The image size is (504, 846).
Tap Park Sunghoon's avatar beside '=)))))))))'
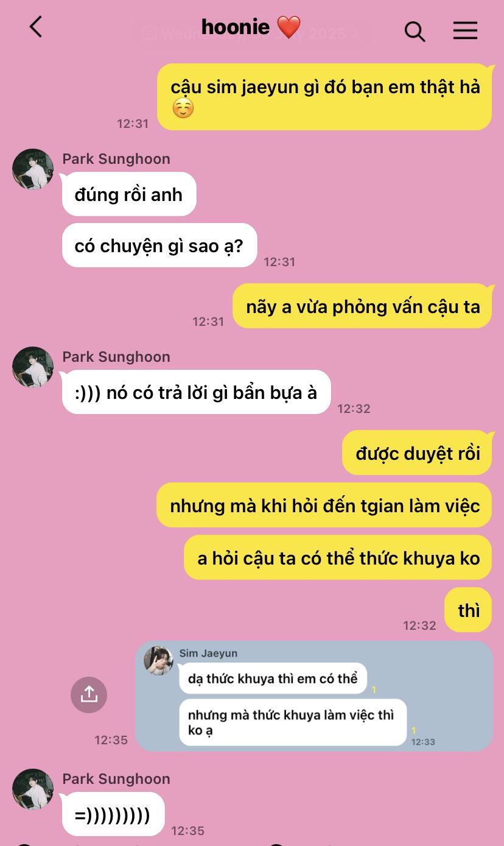point(33,789)
